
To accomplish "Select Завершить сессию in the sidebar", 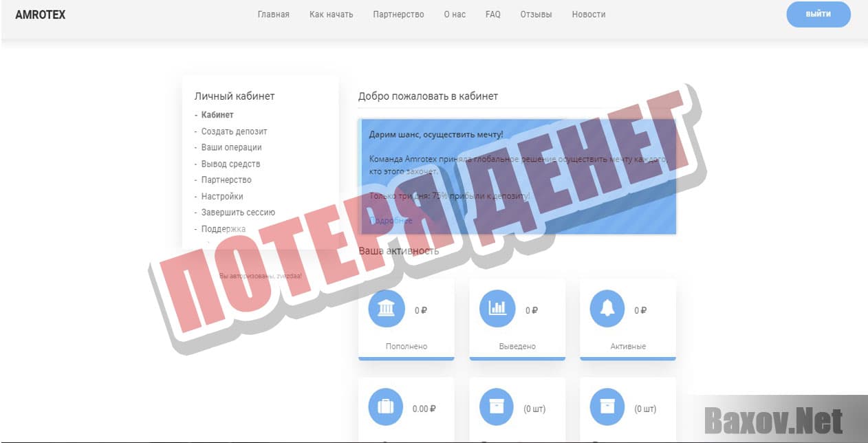I will 238,213.
